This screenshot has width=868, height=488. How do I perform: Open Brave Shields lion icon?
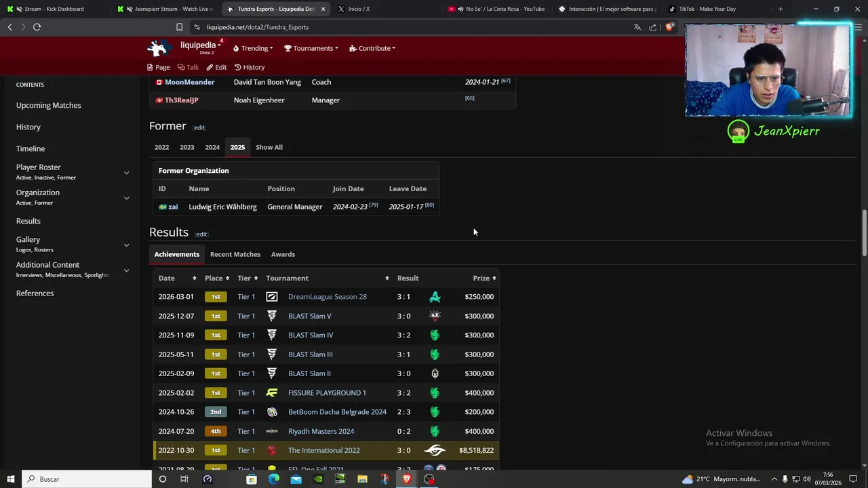[x=669, y=27]
